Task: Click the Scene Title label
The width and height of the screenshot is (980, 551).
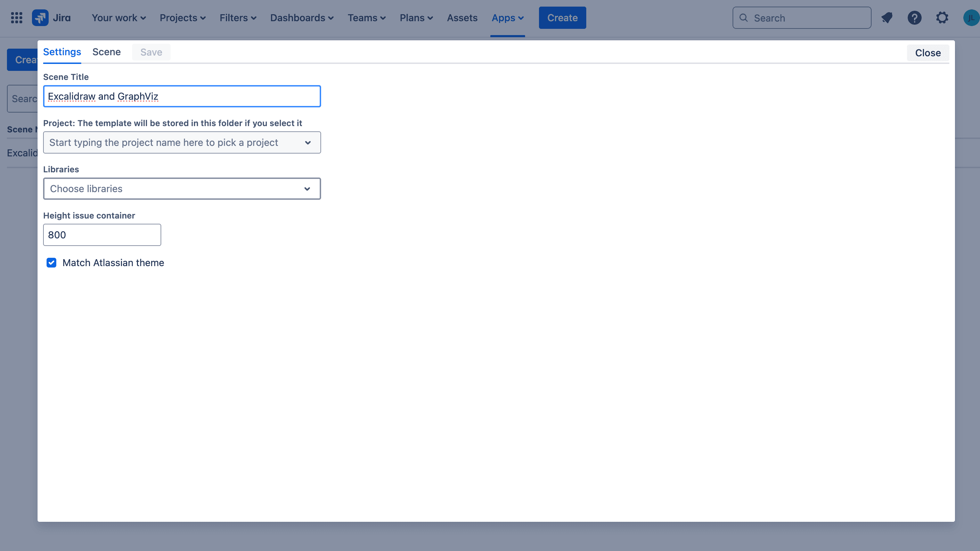Action: 66,77
